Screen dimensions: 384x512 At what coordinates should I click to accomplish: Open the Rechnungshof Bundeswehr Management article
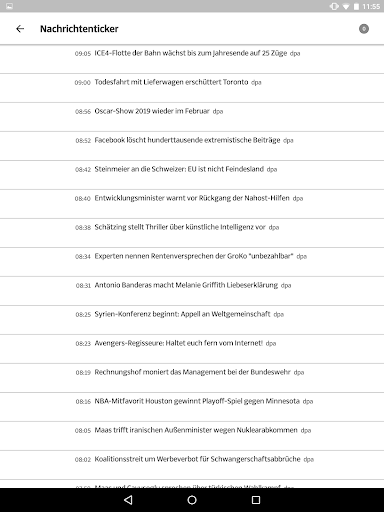point(192,378)
